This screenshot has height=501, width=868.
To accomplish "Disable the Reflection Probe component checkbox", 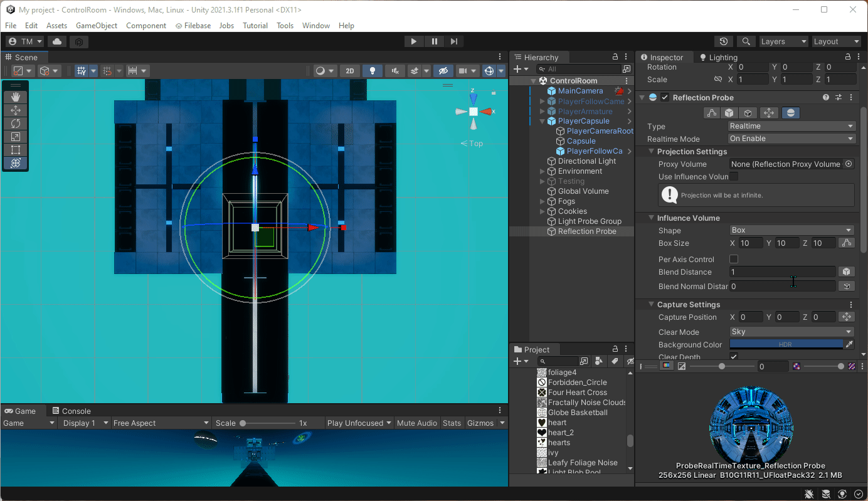I will click(x=665, y=97).
